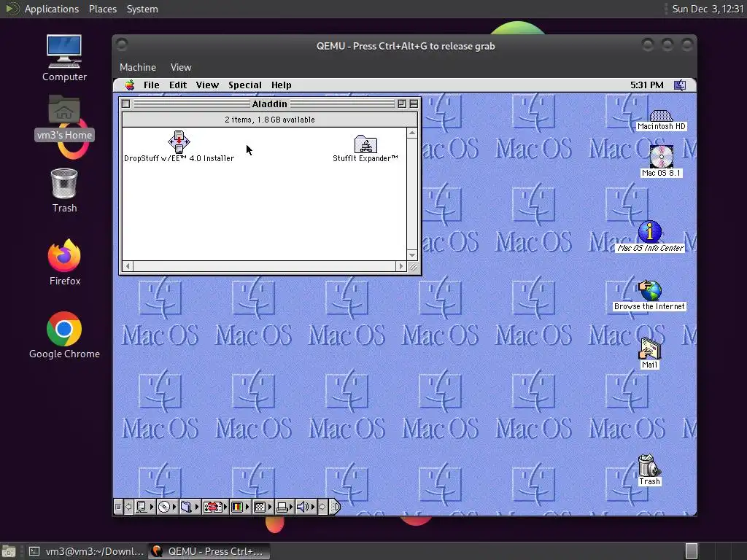Open the System menu in top panel
Image resolution: width=747 pixels, height=560 pixels.
click(142, 9)
